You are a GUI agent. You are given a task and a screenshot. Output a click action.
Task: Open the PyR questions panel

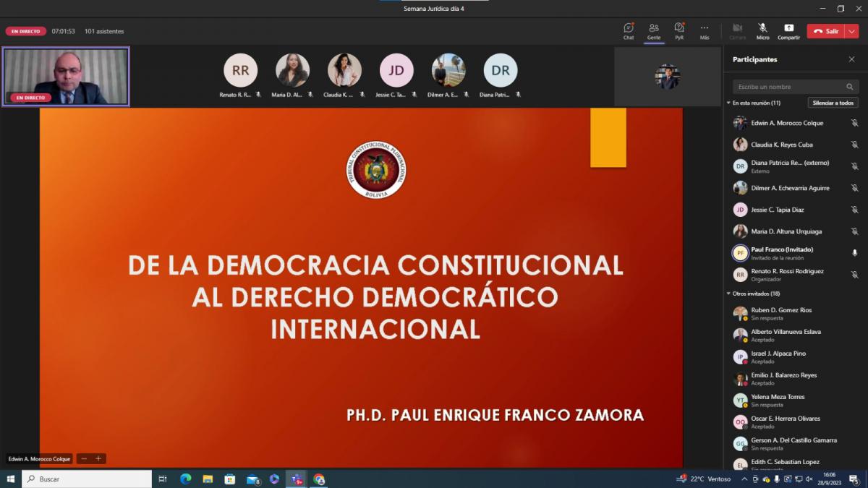pos(679,30)
